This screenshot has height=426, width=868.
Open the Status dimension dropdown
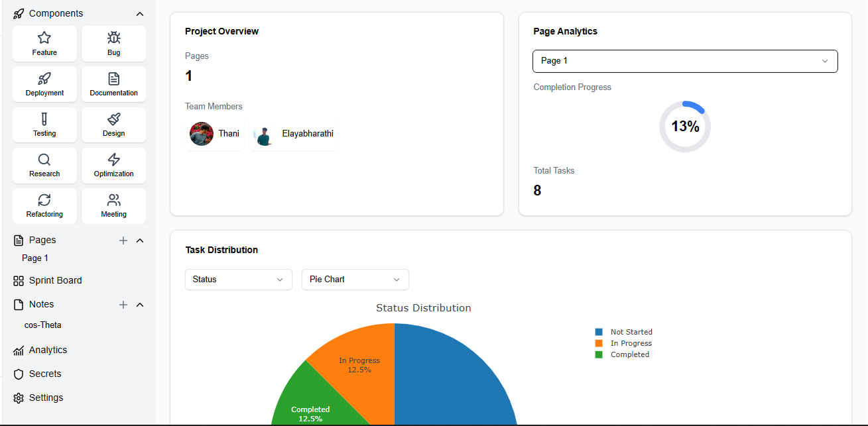(238, 280)
